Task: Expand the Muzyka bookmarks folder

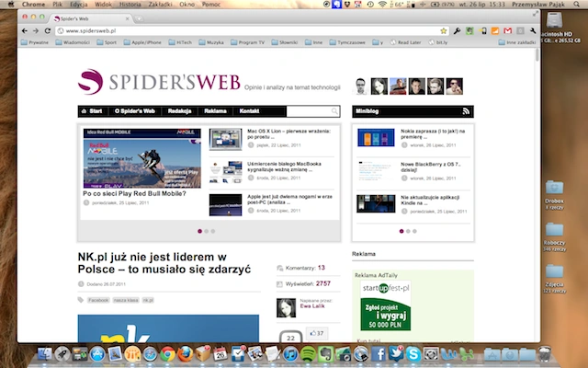Action: pyautogui.click(x=211, y=42)
